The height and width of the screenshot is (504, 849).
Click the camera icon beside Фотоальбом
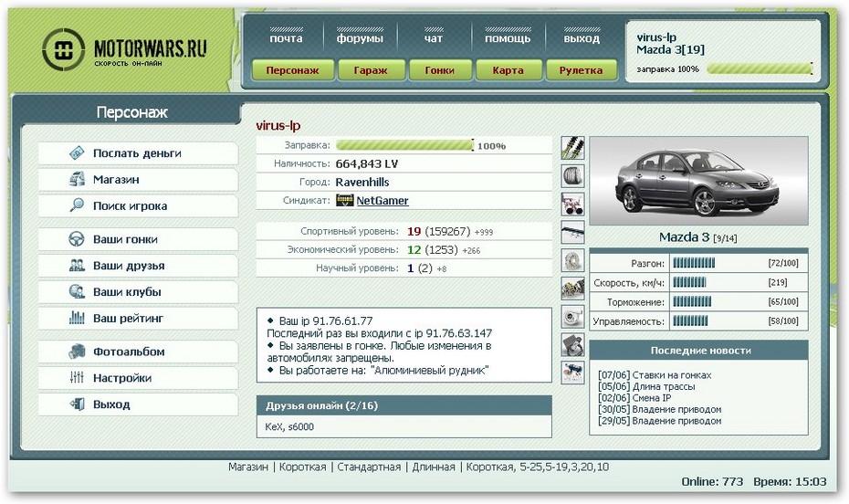[77, 352]
